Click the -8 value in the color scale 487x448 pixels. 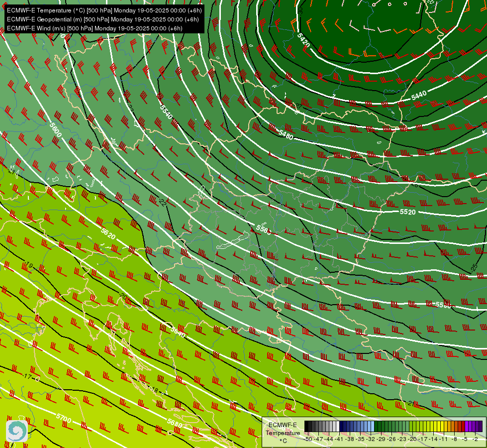click(x=454, y=439)
